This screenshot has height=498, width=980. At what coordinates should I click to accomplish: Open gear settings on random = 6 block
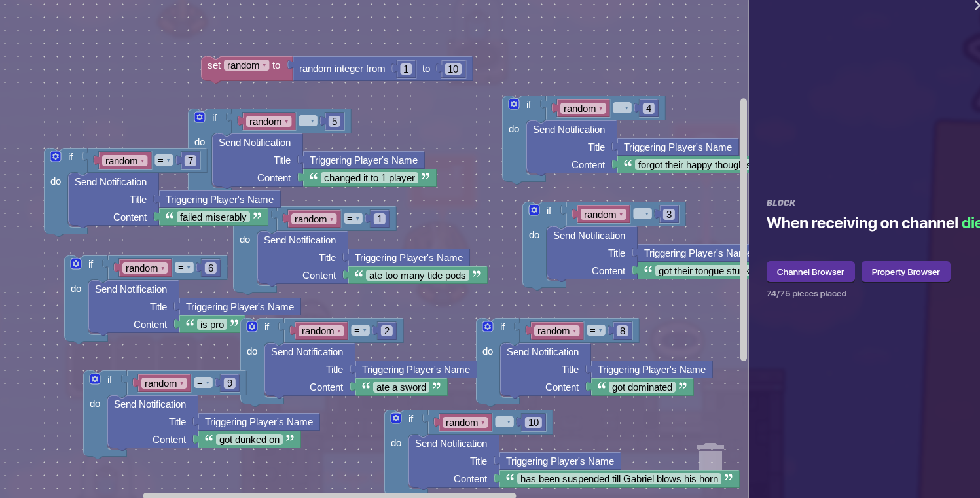(76, 264)
